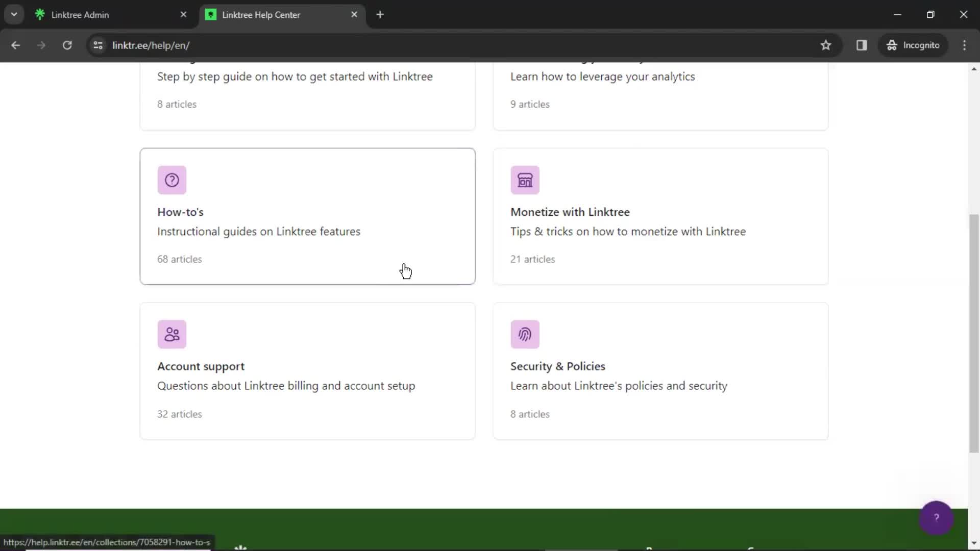Click the Monetize with Linktree storefront icon
The height and width of the screenshot is (551, 980).
(525, 180)
